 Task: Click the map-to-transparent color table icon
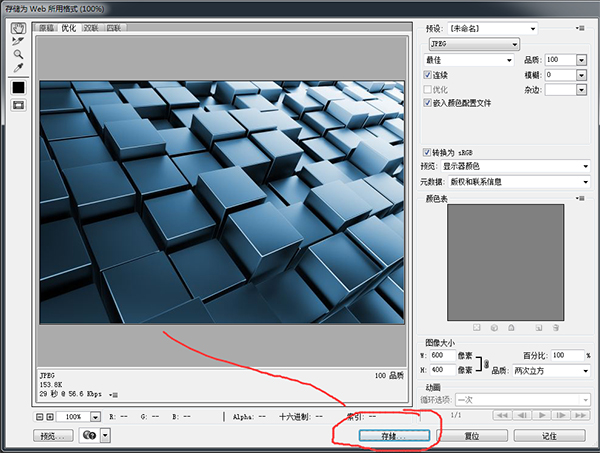pos(476,328)
